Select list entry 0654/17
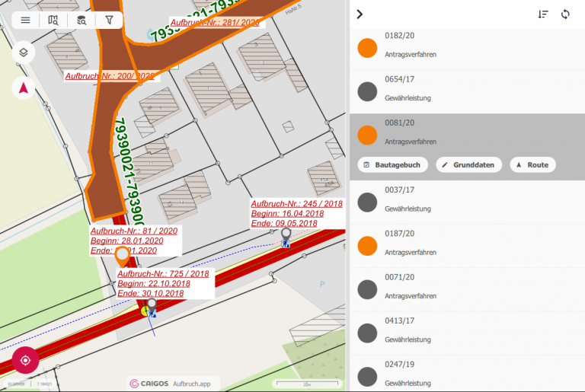Image resolution: width=585 pixels, height=392 pixels. pyautogui.click(x=467, y=92)
